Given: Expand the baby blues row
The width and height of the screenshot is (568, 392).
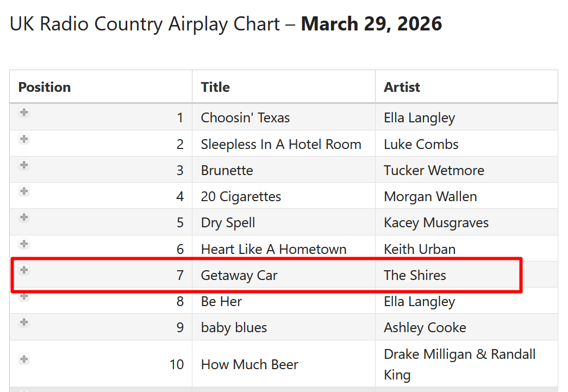Looking at the screenshot, I should [23, 322].
